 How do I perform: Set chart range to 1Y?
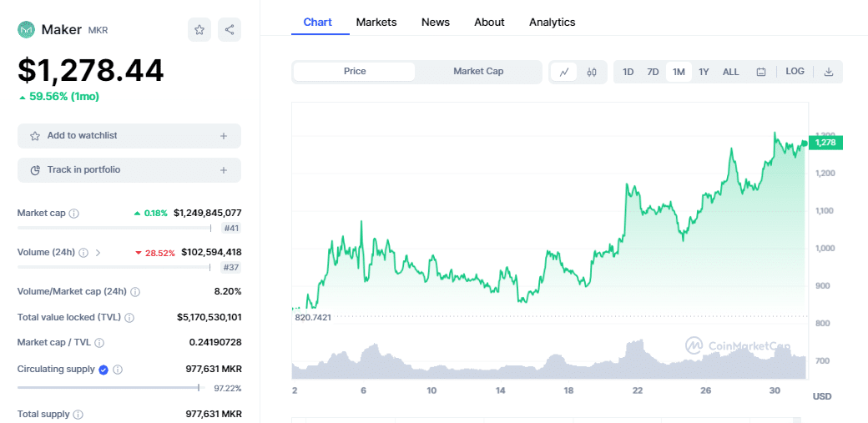tap(704, 72)
